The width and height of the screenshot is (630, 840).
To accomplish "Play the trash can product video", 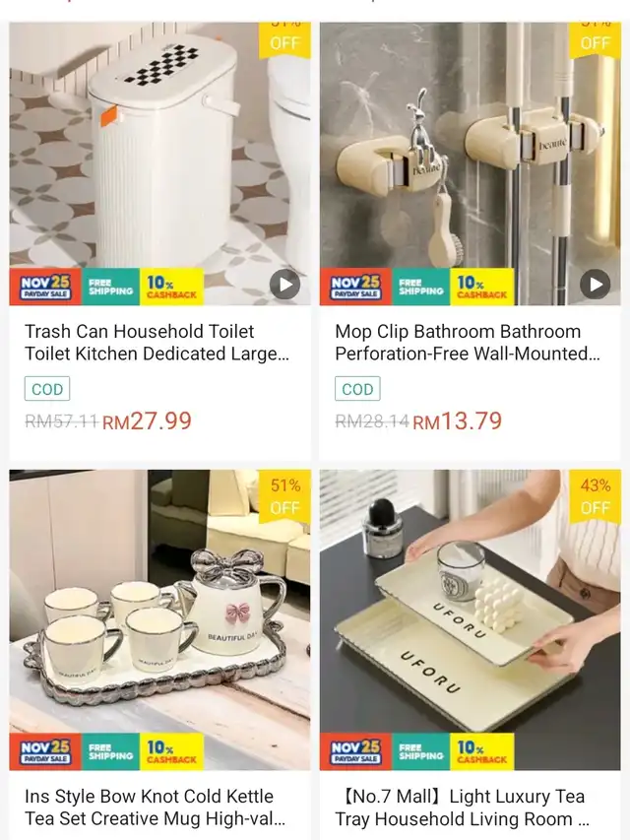I will click(x=284, y=285).
